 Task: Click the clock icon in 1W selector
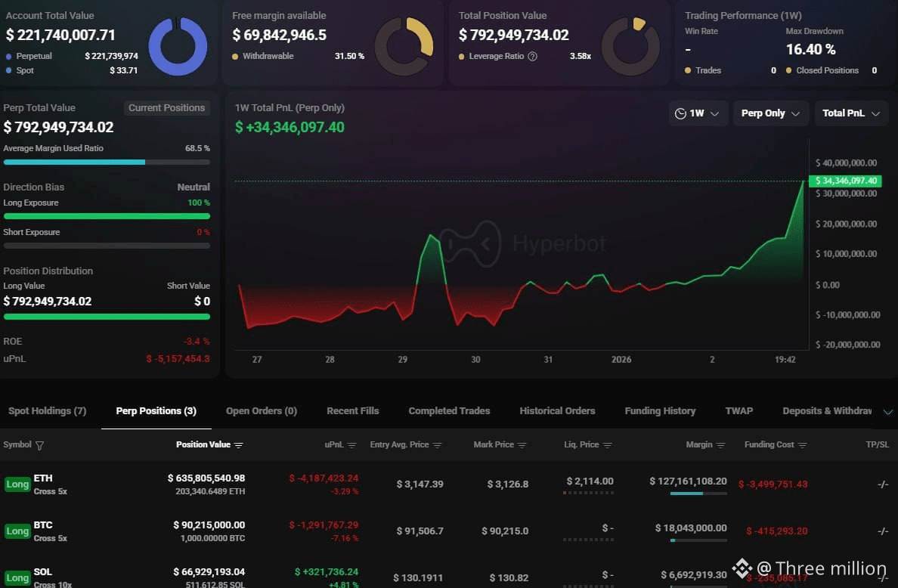click(680, 113)
